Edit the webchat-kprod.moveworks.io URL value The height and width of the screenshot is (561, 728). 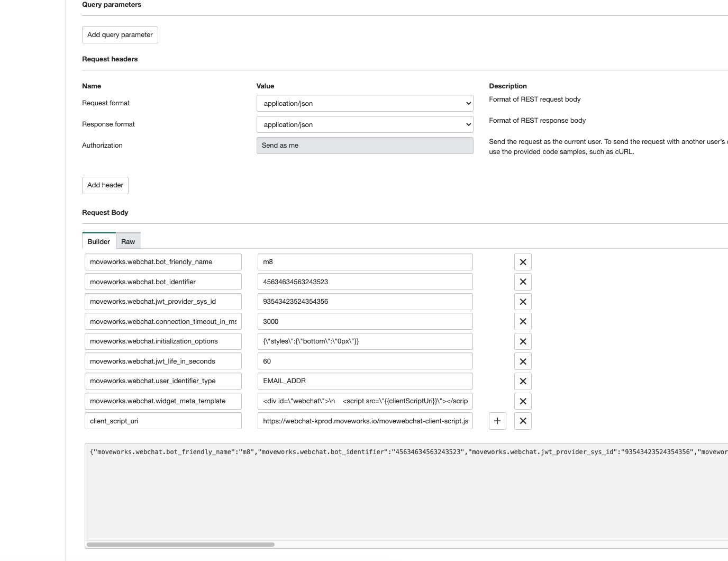pos(365,421)
